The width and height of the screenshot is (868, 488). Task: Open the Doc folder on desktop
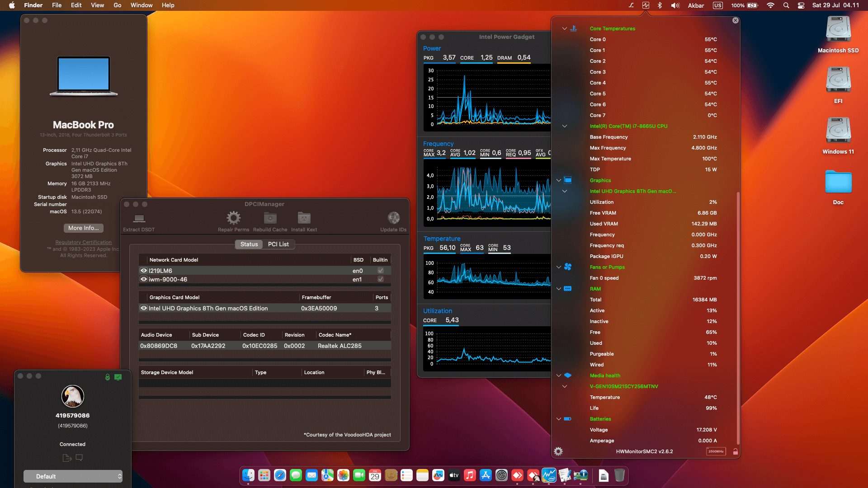coord(838,187)
